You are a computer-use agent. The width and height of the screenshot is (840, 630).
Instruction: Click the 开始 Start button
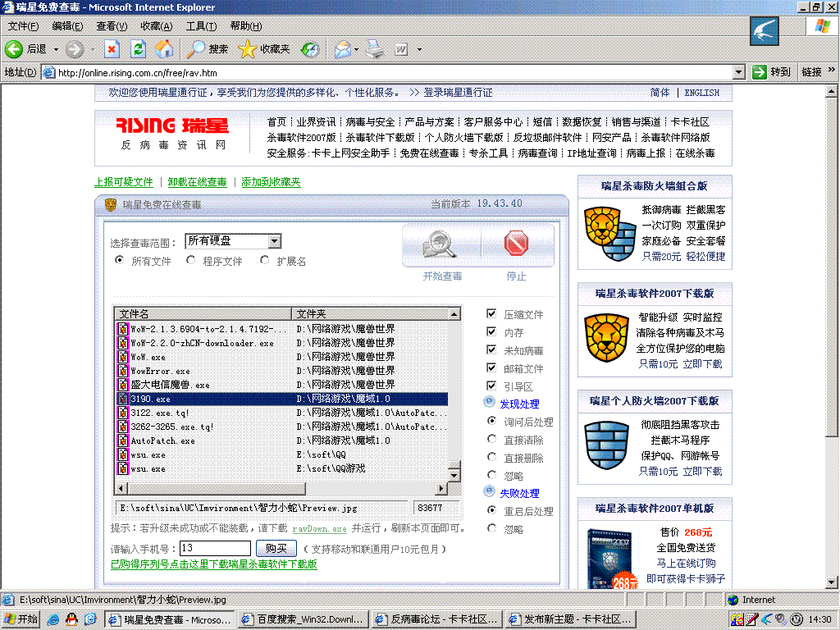[x=21, y=619]
